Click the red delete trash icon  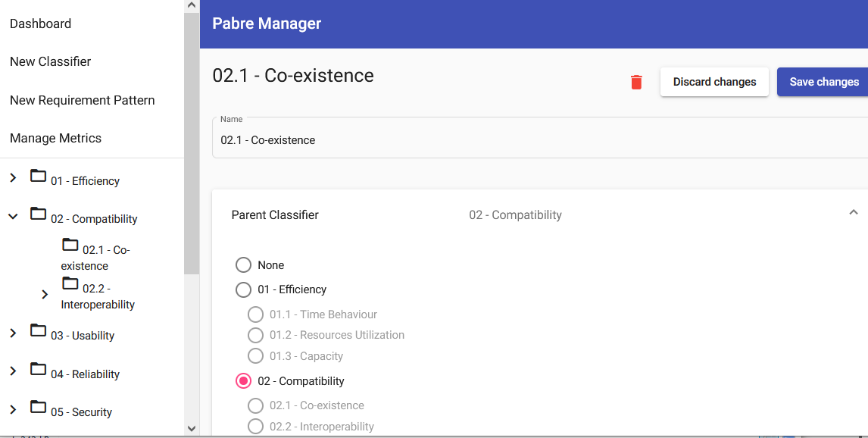636,82
